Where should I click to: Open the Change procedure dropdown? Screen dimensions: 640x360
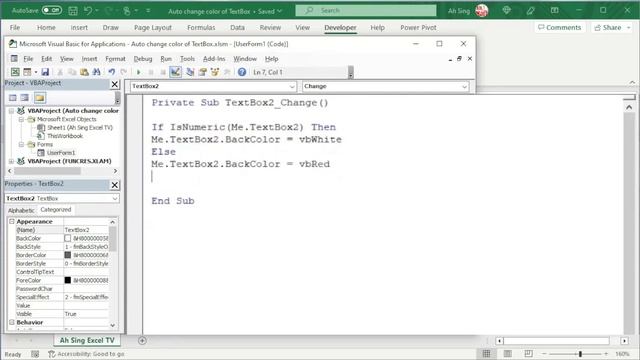point(464,87)
